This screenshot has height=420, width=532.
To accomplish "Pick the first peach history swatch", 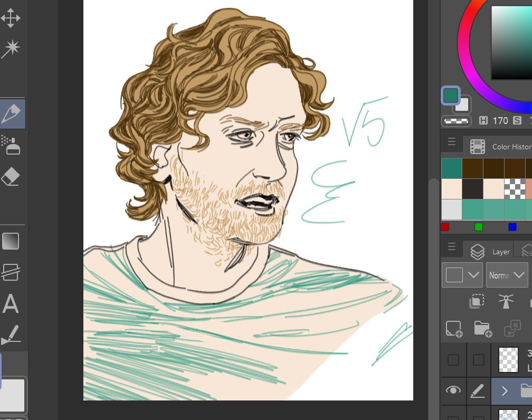I will (x=452, y=188).
